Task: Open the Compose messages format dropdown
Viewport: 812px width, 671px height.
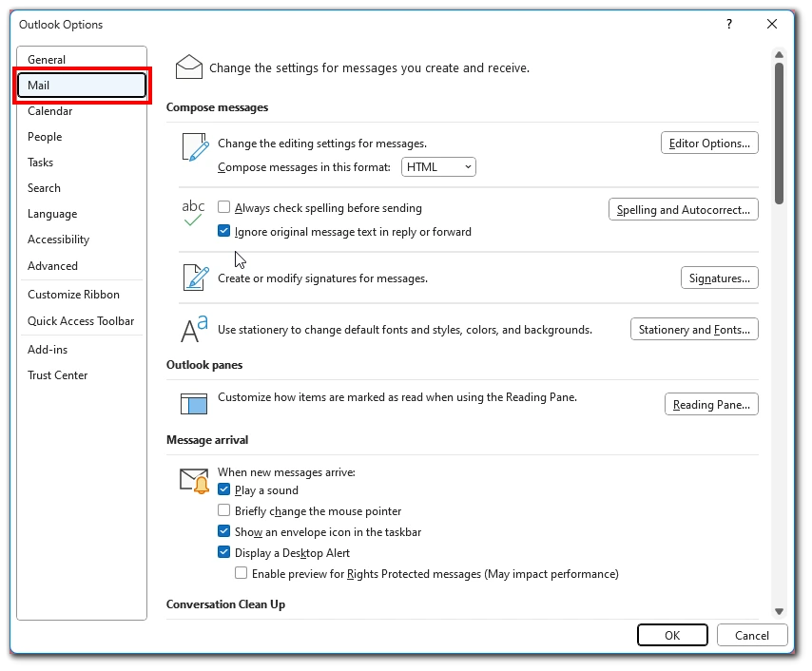Action: (438, 167)
